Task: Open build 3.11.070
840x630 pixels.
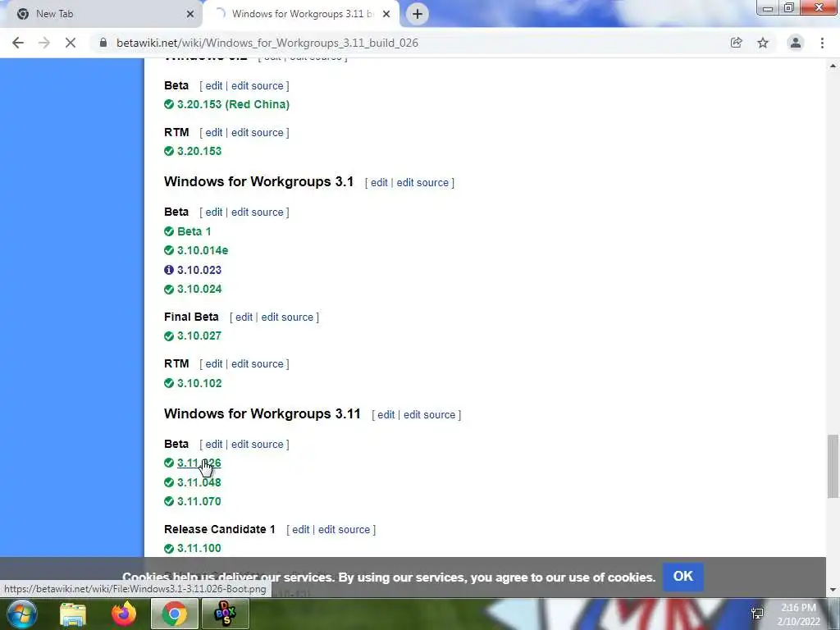Action: [x=199, y=501]
